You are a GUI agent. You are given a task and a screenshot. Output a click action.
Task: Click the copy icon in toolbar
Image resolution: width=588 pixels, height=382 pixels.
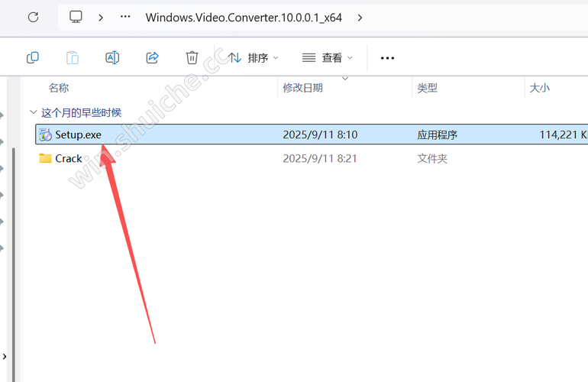33,58
